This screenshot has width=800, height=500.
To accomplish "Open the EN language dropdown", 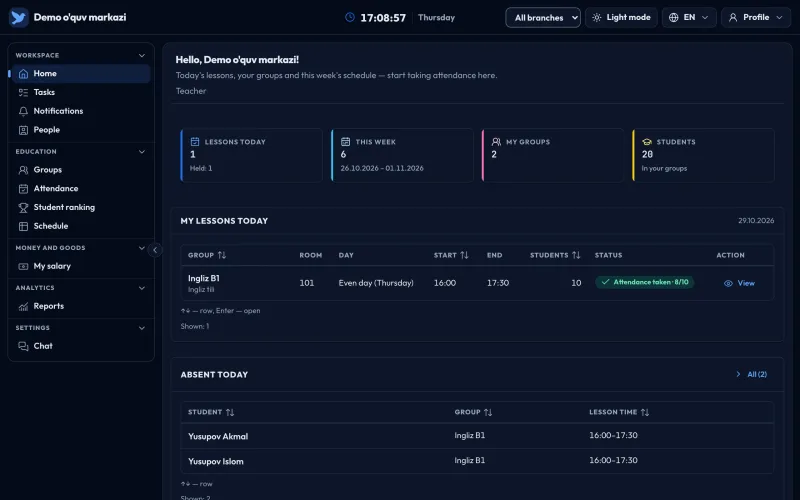I will tap(689, 17).
